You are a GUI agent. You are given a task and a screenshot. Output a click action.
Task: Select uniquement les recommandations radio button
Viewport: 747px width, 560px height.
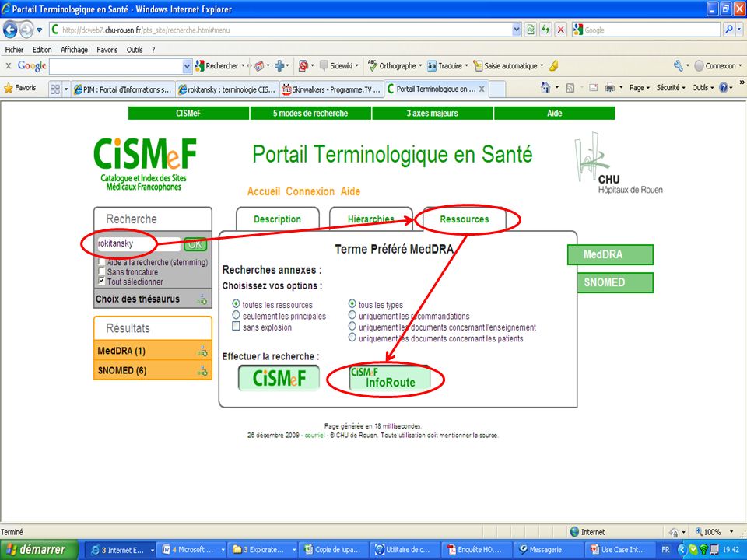(352, 315)
